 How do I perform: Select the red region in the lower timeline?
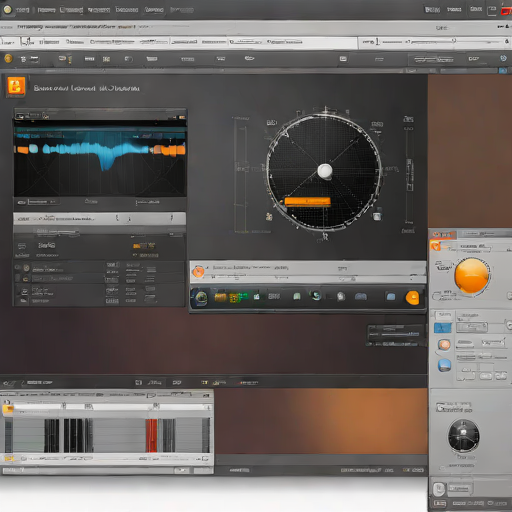pos(151,435)
